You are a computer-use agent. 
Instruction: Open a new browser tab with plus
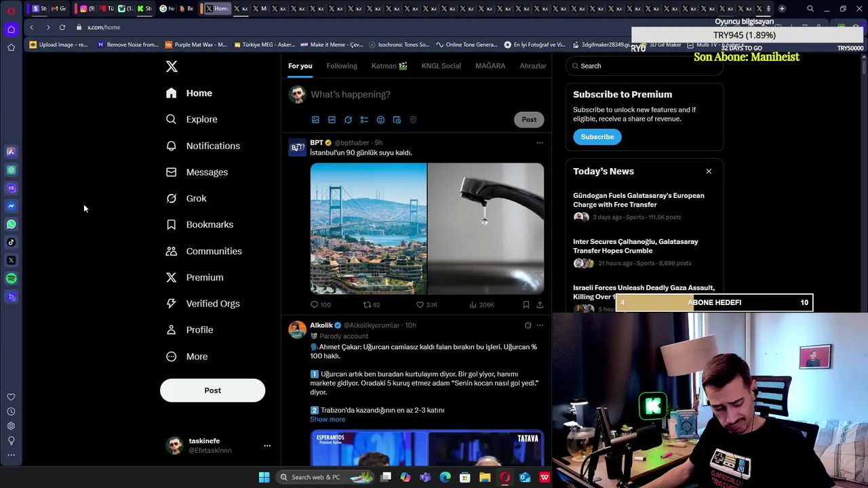pos(782,9)
